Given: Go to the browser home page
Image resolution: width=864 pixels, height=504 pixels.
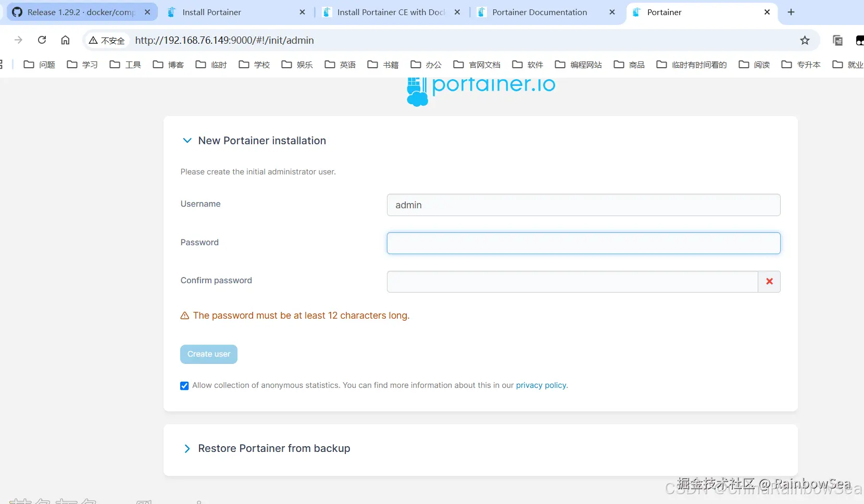Looking at the screenshot, I should (65, 40).
